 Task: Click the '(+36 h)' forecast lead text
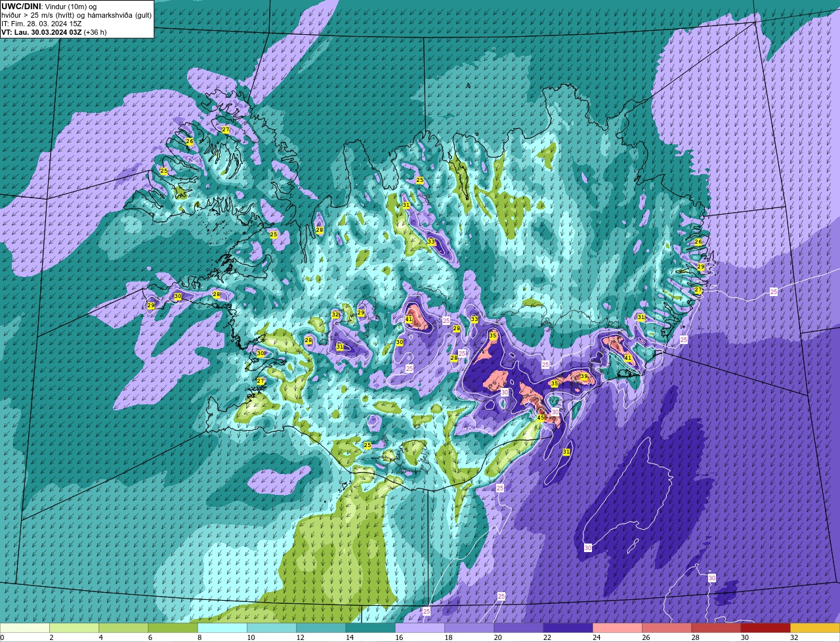95,32
